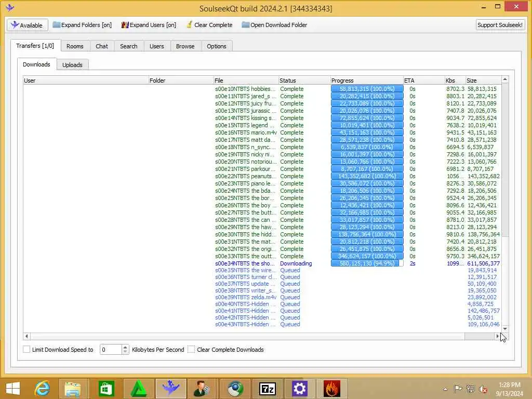The height and width of the screenshot is (399, 532).
Task: Select file s00e16NTBTS mario.m4v
Action: click(246, 132)
